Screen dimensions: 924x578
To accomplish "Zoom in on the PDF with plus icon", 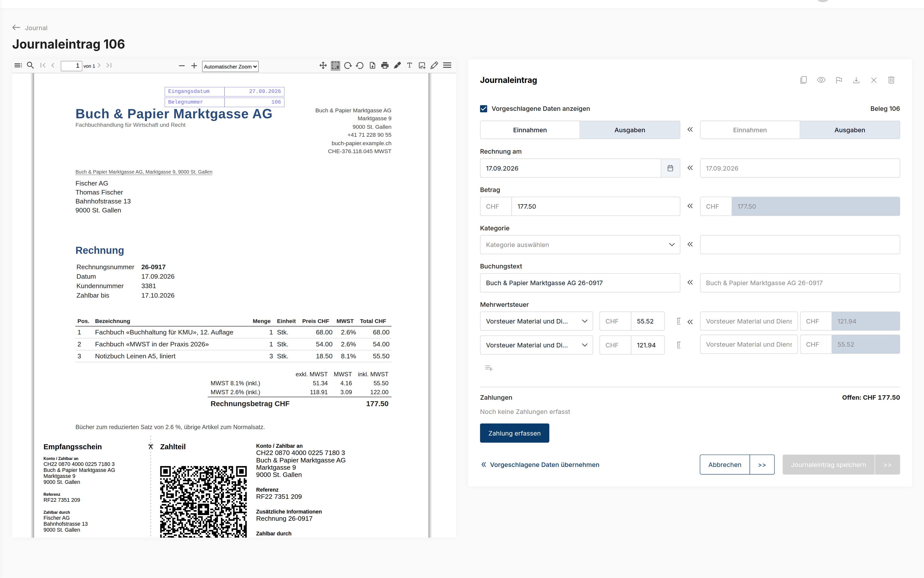I will coord(194,66).
